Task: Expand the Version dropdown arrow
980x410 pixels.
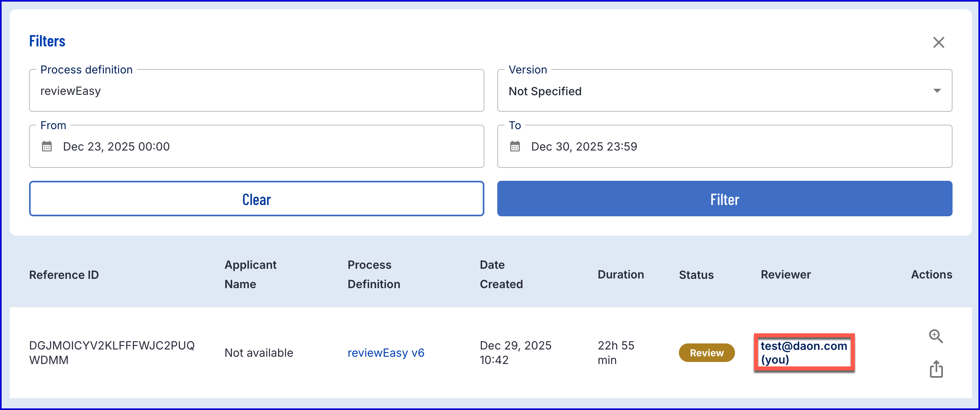Action: 937,91
